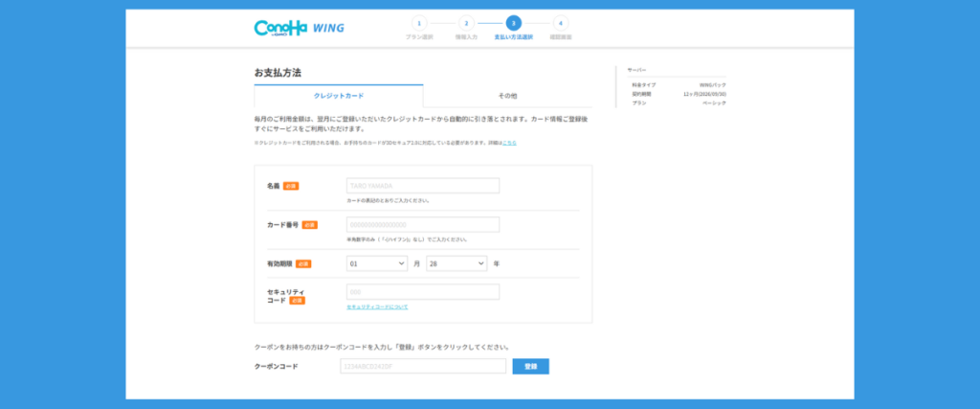Viewport: 980px width, 409px height.
Task: Click into the カード番号 input field
Action: point(422,225)
